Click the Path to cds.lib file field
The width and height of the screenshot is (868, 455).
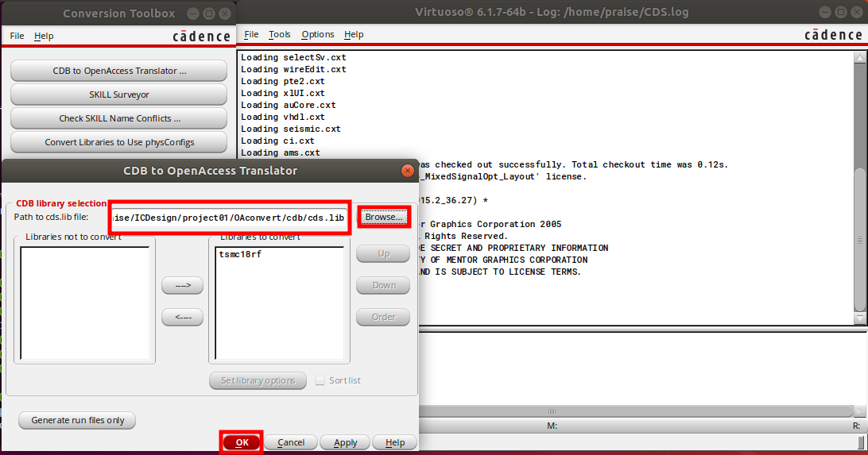pyautogui.click(x=229, y=218)
